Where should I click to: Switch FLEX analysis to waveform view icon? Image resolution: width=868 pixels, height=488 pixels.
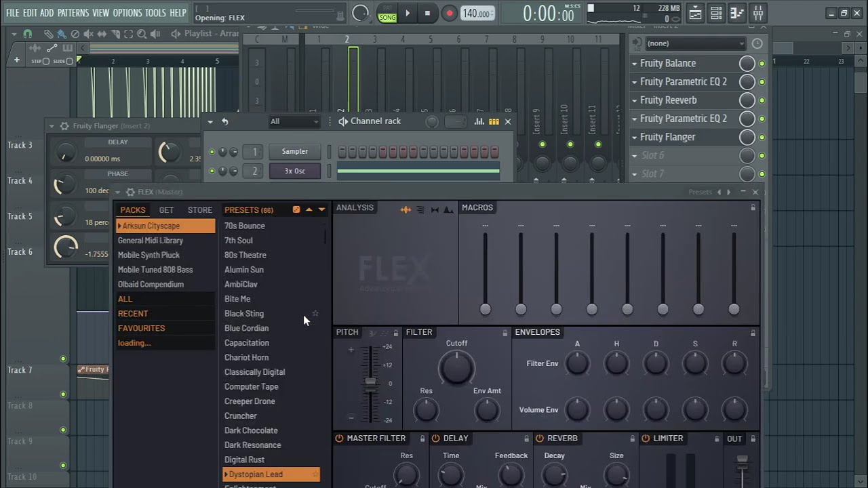tap(406, 209)
